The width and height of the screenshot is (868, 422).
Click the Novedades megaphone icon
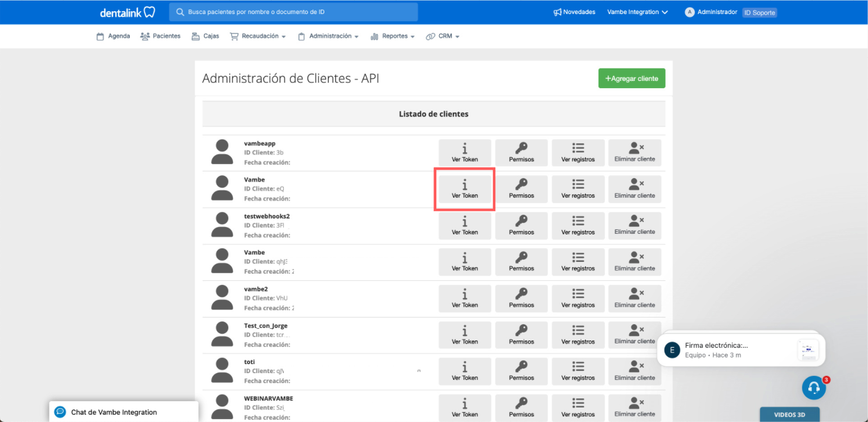[558, 12]
